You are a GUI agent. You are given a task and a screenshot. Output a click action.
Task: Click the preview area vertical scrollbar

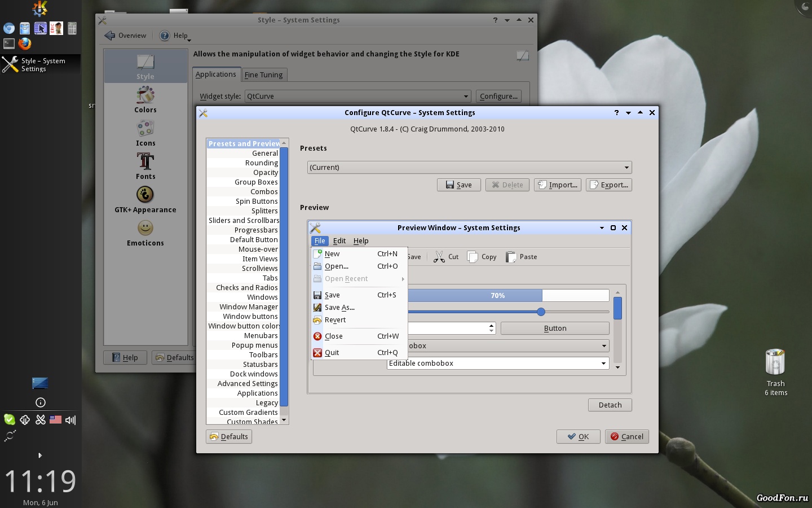[617, 329]
